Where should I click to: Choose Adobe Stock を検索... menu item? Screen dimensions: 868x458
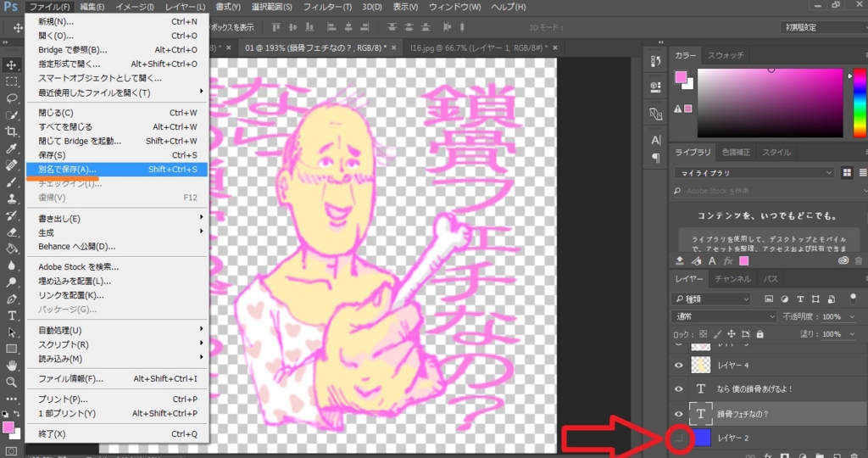pos(117,266)
